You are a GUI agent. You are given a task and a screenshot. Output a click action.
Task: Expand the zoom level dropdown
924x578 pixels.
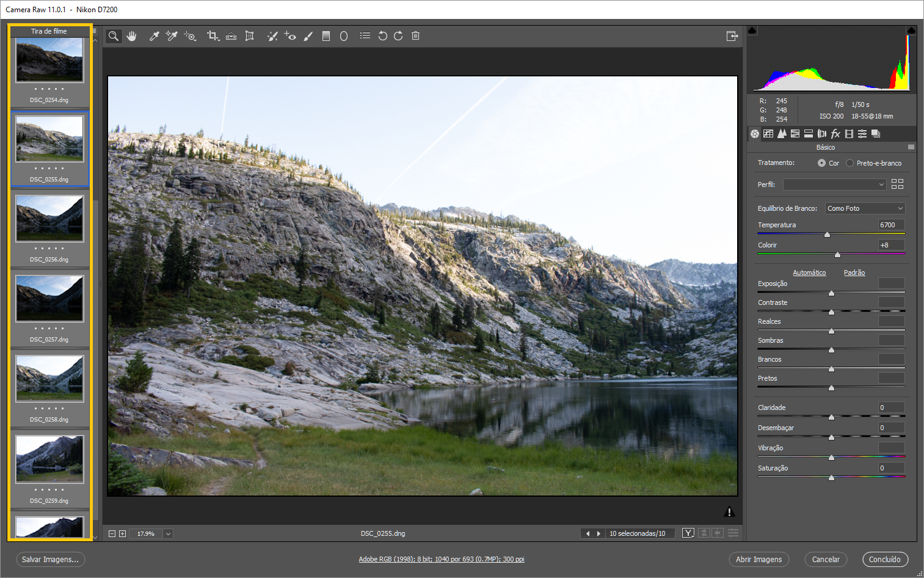click(168, 533)
